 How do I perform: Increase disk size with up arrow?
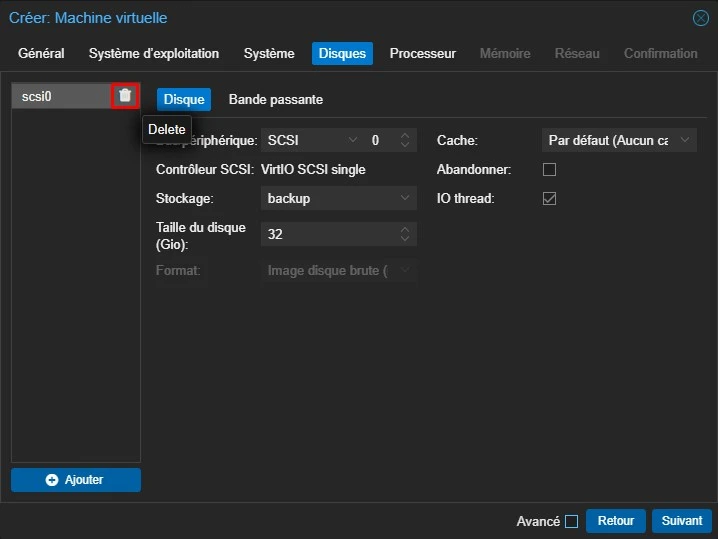tap(405, 229)
